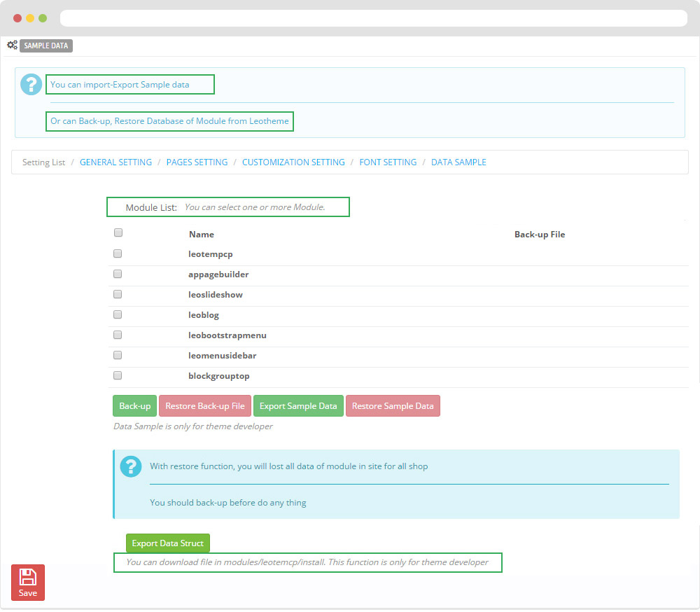Viewport: 700px width, 612px height.
Task: Open the Pages Setting tab
Action: pos(197,162)
